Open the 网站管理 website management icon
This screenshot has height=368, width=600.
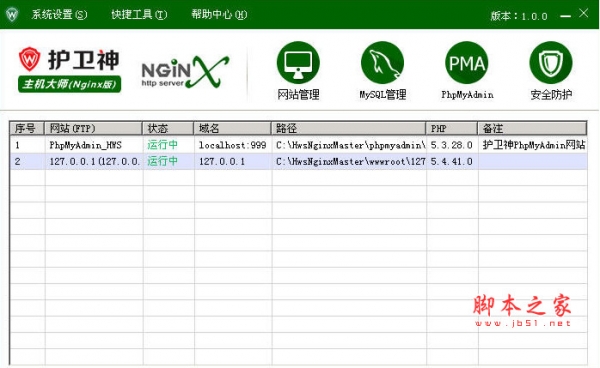(x=298, y=63)
